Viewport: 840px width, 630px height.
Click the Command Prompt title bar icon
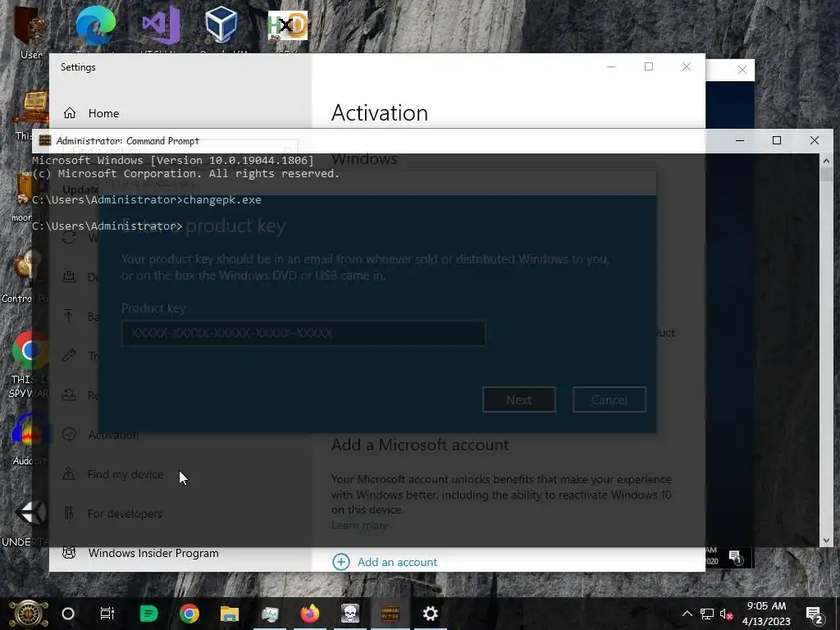coord(45,141)
